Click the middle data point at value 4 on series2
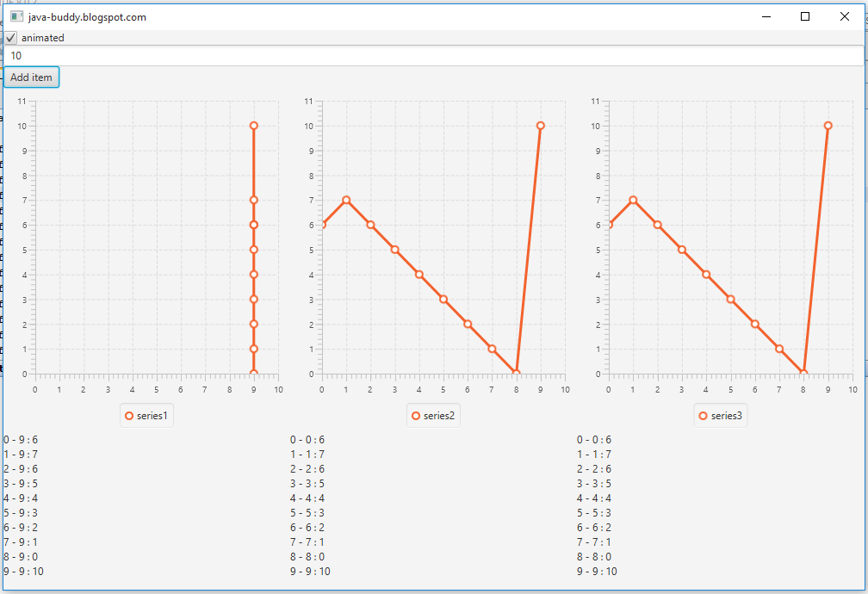 click(418, 273)
